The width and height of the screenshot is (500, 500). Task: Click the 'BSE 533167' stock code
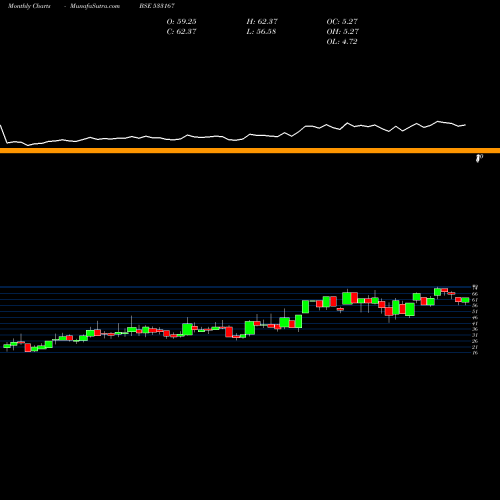pos(157,6)
